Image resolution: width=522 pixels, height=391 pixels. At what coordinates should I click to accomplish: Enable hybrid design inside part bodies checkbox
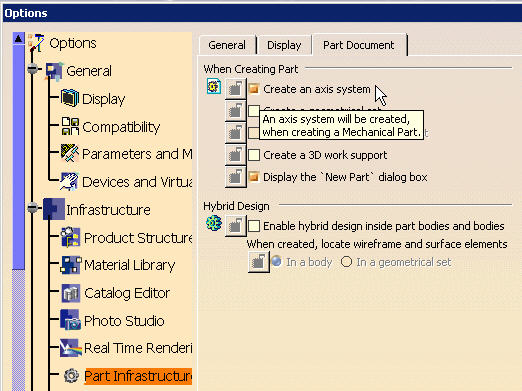tap(254, 226)
